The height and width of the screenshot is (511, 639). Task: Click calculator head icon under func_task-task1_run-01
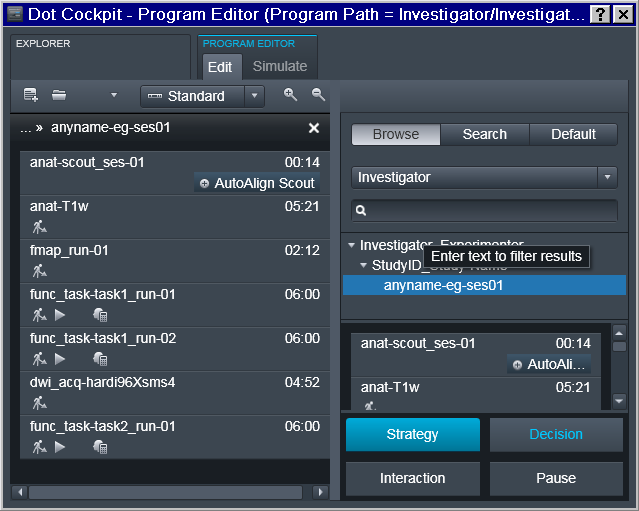(100, 315)
